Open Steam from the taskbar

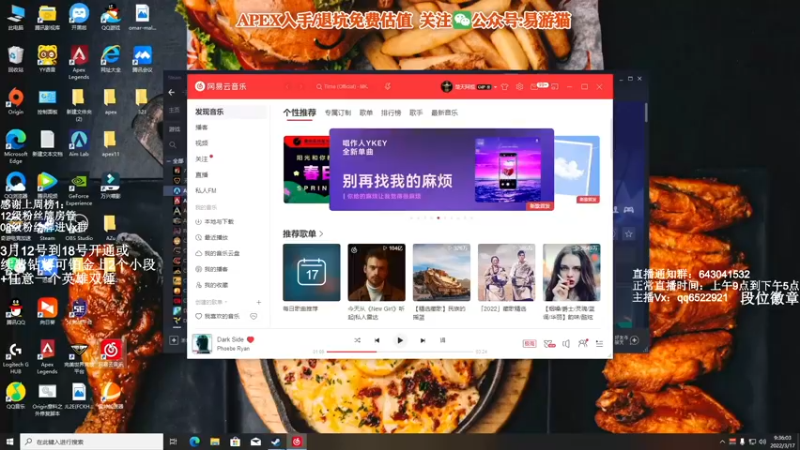click(276, 441)
